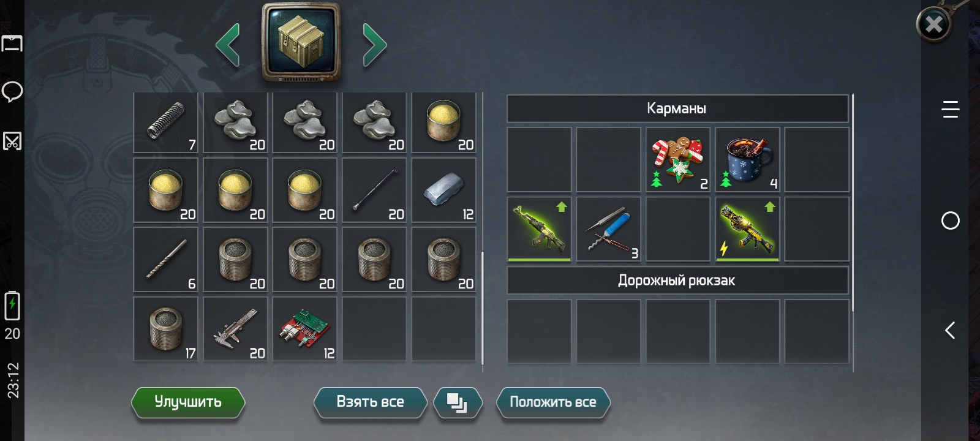
Task: Pick the green AK rifle in pockets
Action: (539, 229)
